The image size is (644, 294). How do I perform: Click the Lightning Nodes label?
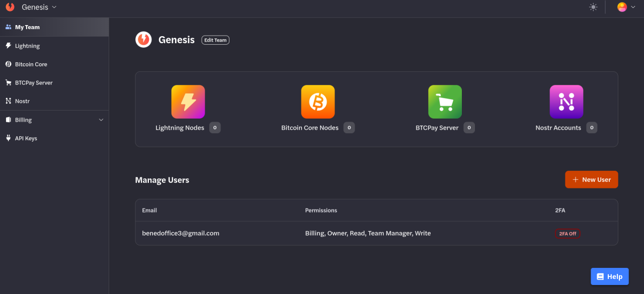(x=180, y=128)
